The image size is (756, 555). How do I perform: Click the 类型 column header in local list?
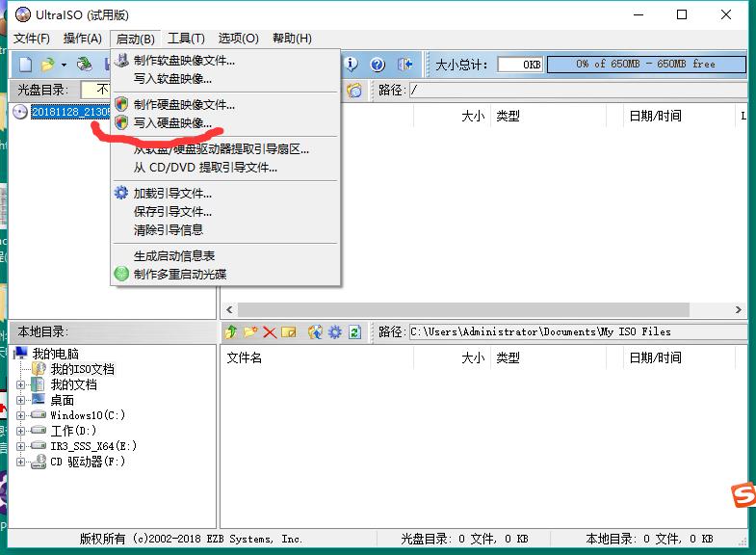point(549,357)
